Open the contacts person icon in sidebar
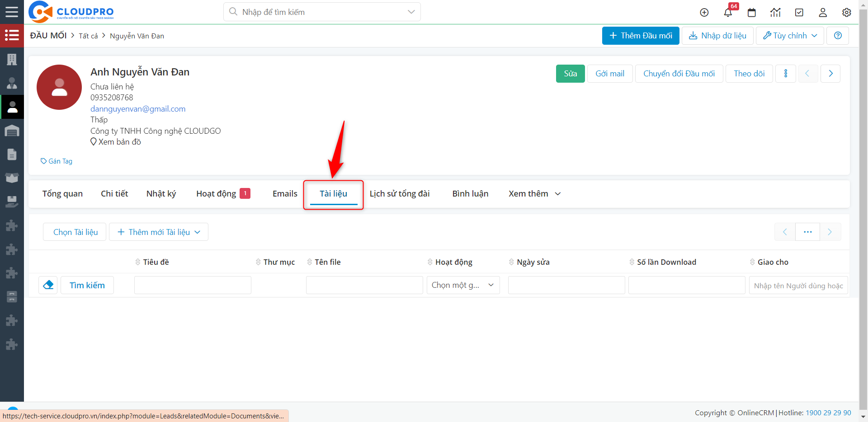Screen dimensions: 868x422 point(12,83)
